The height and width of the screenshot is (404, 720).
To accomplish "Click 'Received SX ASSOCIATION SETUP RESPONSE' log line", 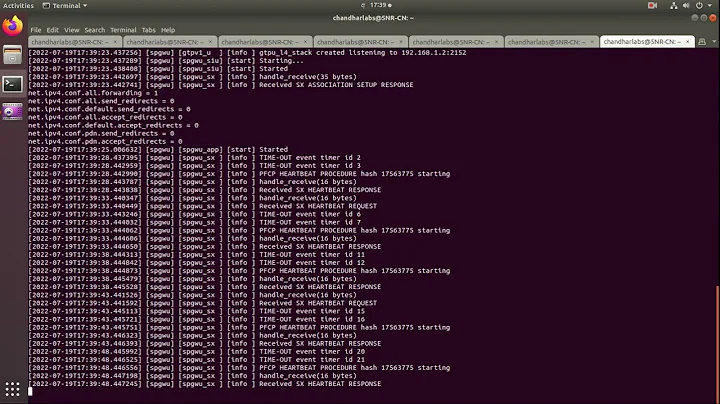I will coord(220,85).
